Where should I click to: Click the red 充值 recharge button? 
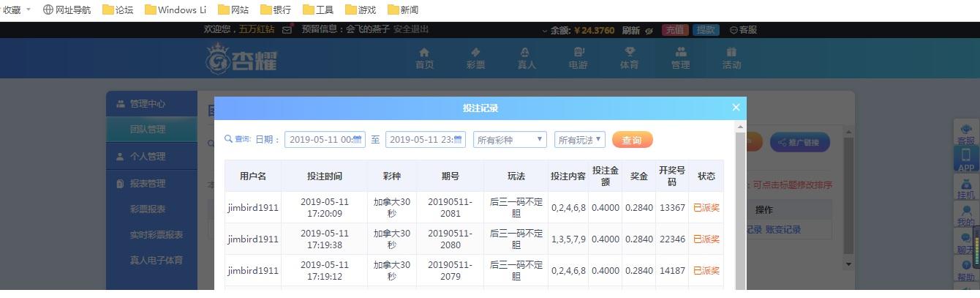(675, 30)
